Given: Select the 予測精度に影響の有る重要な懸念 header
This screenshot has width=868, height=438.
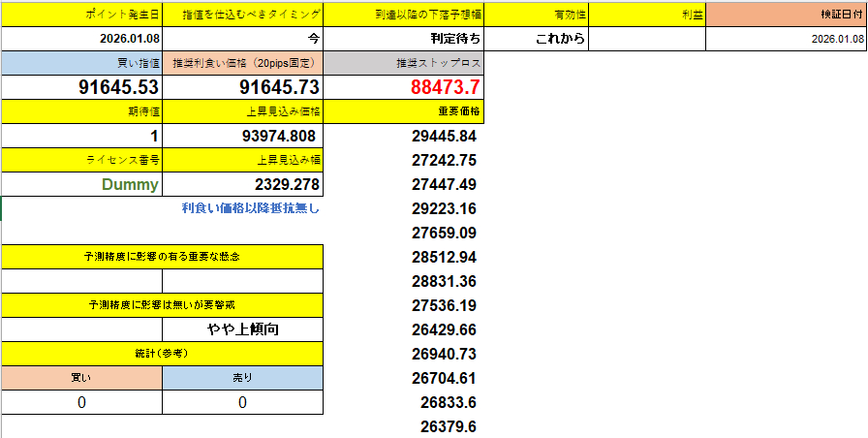Looking at the screenshot, I should (x=162, y=257).
